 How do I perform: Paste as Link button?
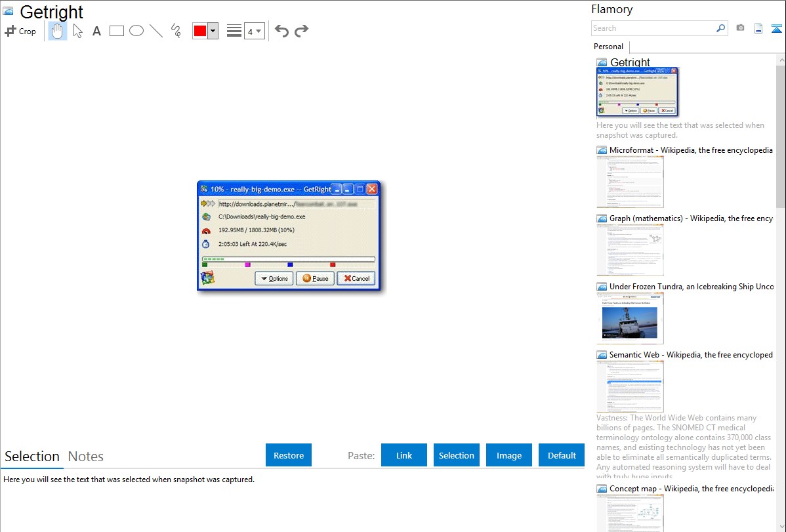[404, 455]
